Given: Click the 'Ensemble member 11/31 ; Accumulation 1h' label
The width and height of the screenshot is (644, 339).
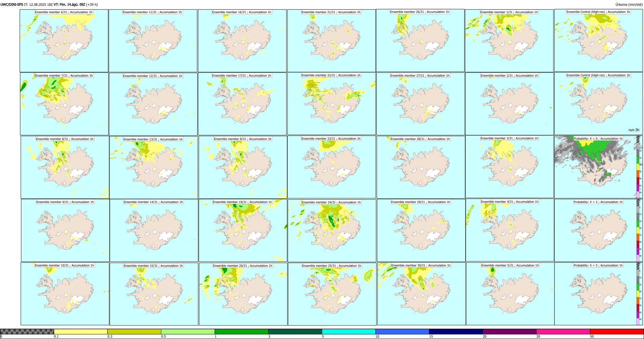Looking at the screenshot, I should [152, 12].
